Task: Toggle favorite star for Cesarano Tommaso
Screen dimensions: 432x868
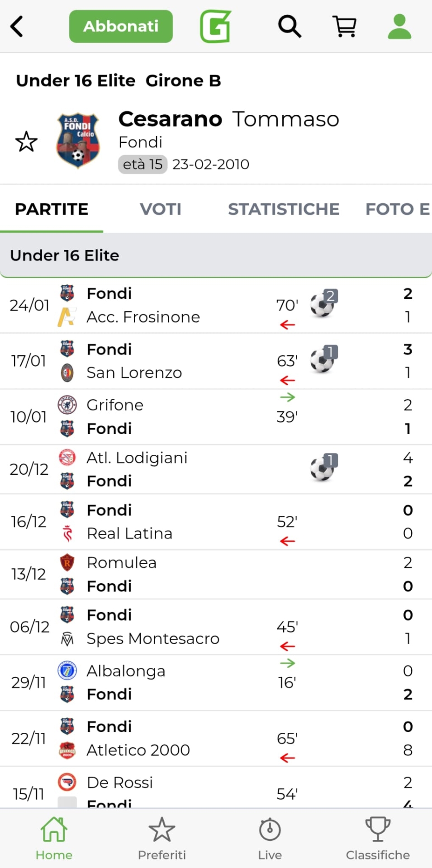Action: point(27,142)
